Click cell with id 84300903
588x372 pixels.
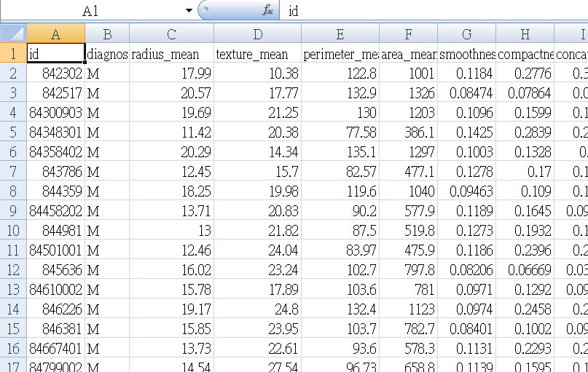[x=56, y=112]
